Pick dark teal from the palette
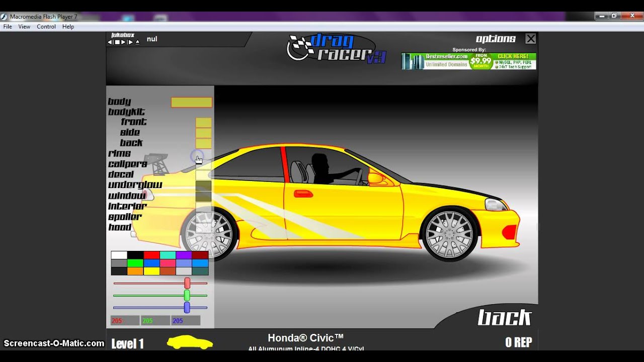The image size is (644, 362). (200, 271)
